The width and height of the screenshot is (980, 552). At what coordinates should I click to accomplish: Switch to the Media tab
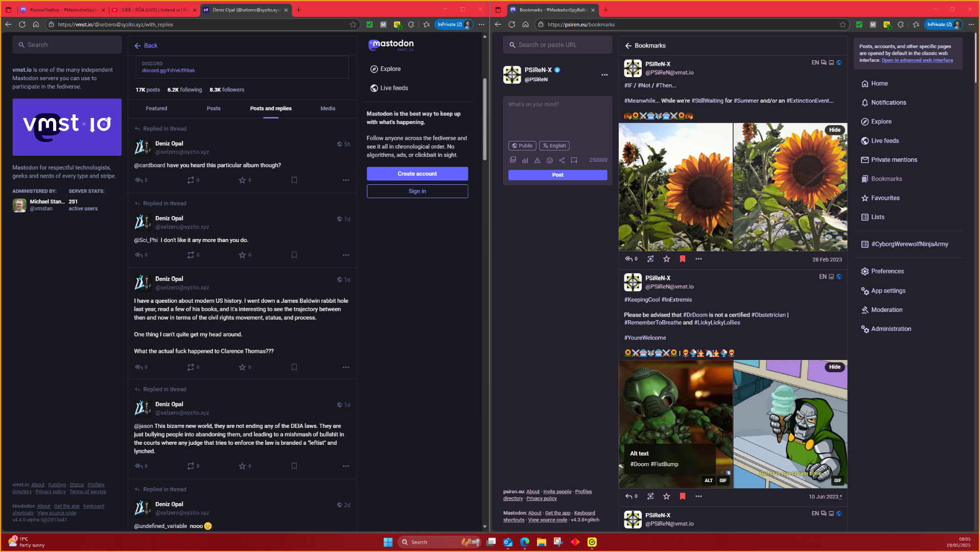(328, 109)
